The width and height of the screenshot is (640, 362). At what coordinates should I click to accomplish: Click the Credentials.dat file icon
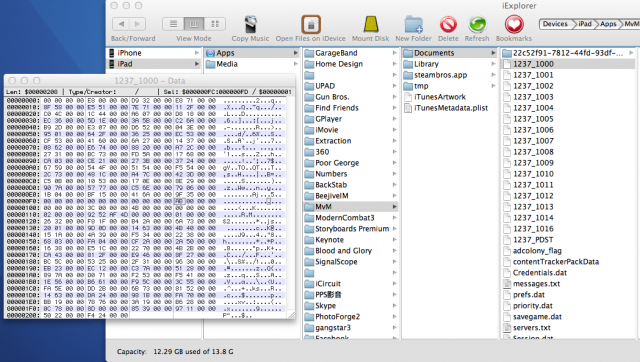pyautogui.click(x=507, y=273)
